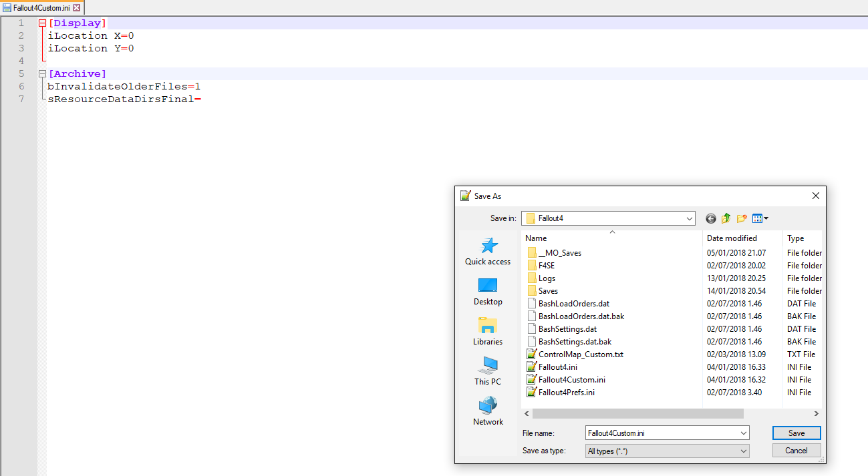Select Fallout4.ini file in list

point(552,367)
